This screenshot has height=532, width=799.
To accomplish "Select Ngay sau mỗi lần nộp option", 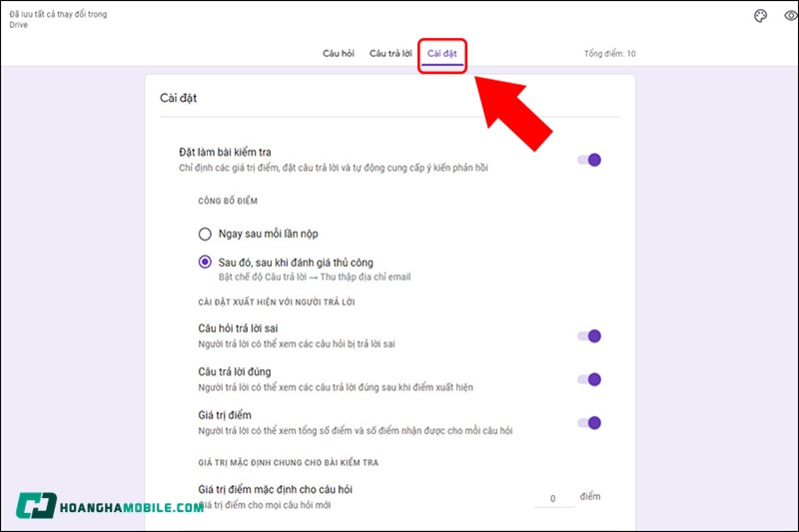I will 205,234.
